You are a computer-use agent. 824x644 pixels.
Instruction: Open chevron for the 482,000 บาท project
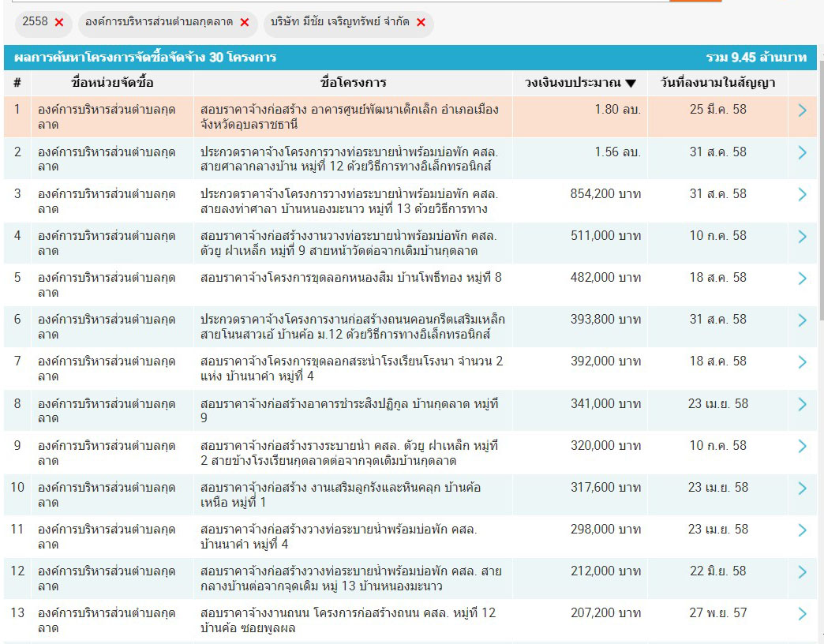[x=802, y=278]
